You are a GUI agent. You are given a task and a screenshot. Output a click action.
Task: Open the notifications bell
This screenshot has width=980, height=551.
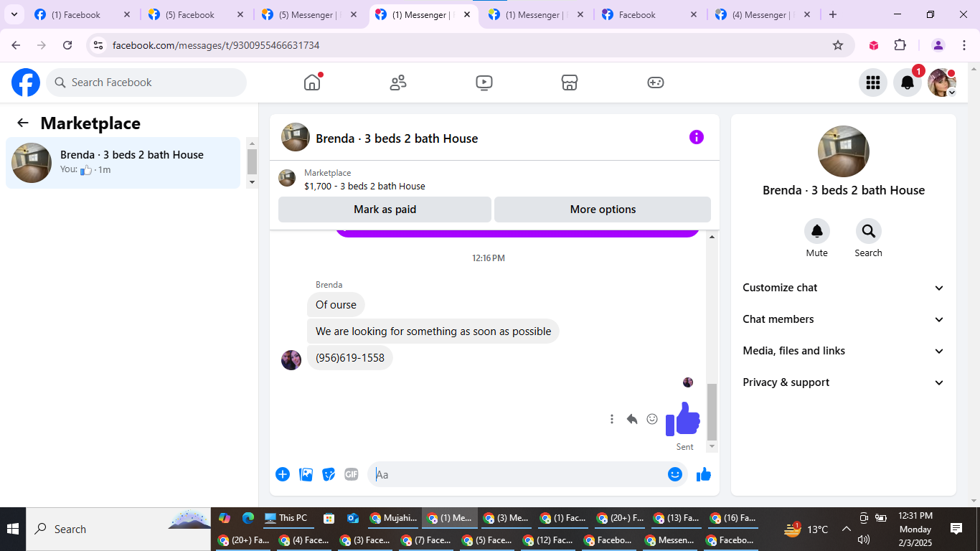click(908, 83)
